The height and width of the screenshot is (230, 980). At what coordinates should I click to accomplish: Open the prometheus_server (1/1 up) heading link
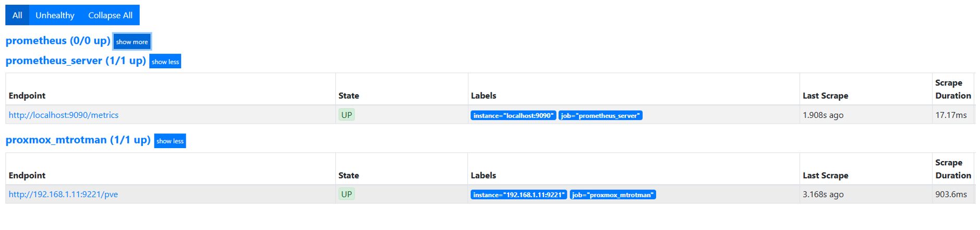coord(76,60)
